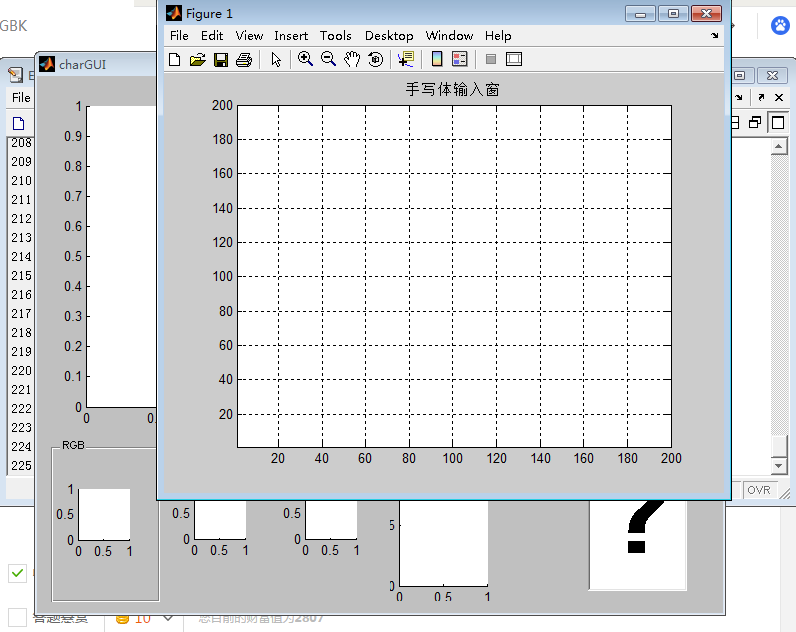
Task: Open the Insert menu in Figure 1
Action: [x=291, y=36]
